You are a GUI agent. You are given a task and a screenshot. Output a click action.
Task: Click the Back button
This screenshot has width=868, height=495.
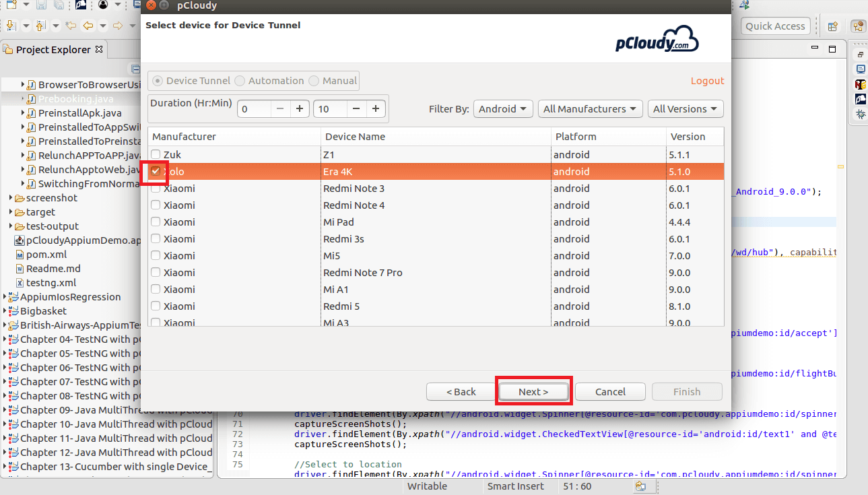click(x=461, y=392)
